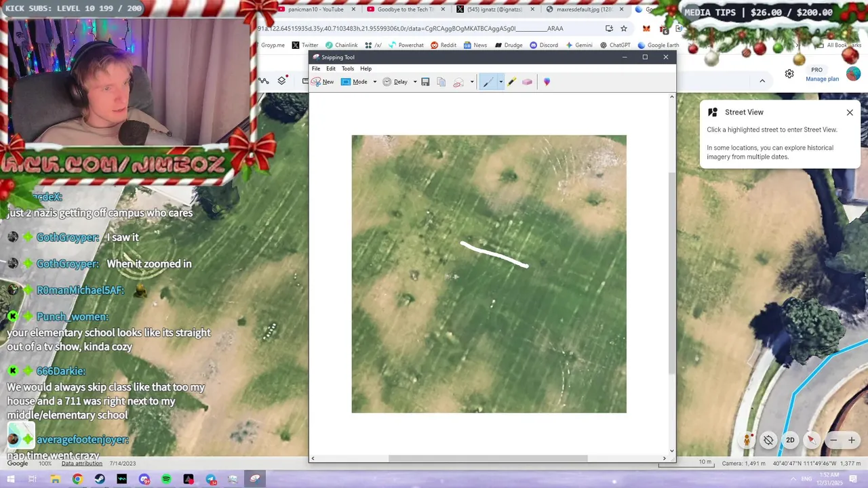Bookmark this page with the star icon

(624, 28)
